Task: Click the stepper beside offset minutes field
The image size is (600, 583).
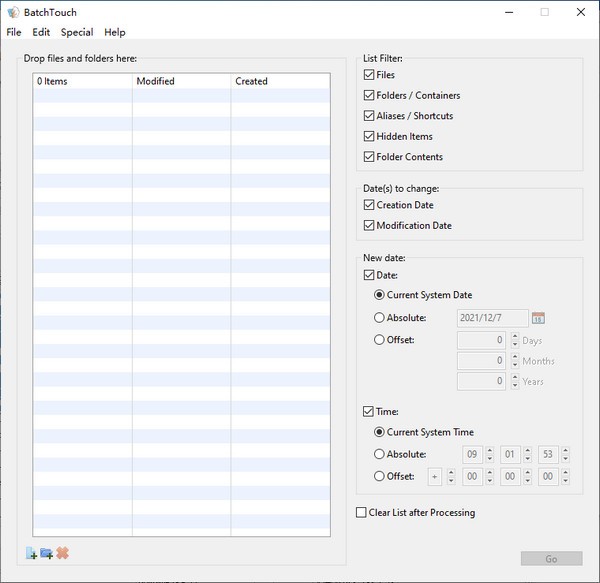Action: tap(528, 477)
